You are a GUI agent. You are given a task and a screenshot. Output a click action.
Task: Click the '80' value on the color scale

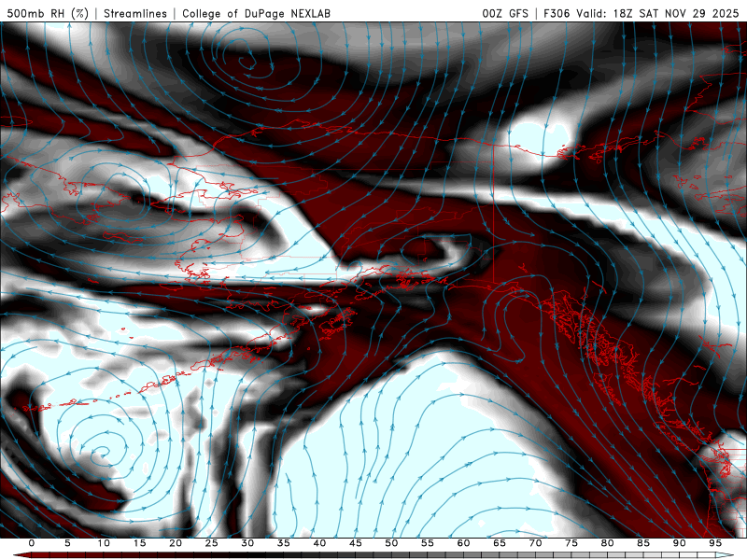607,543
